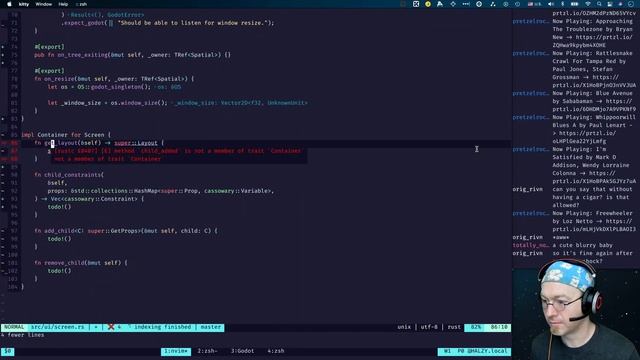This screenshot has height=360, width=640.
Task: Click the 82% position indicator
Action: click(x=476, y=327)
